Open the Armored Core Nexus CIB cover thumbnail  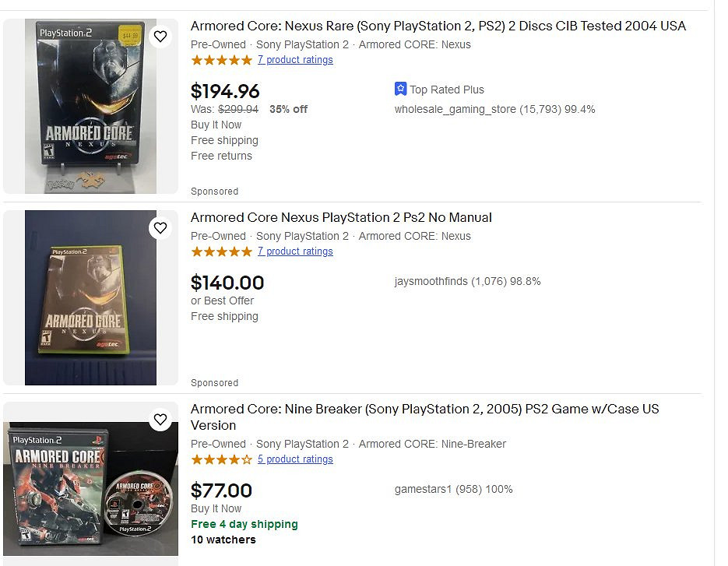click(x=90, y=107)
